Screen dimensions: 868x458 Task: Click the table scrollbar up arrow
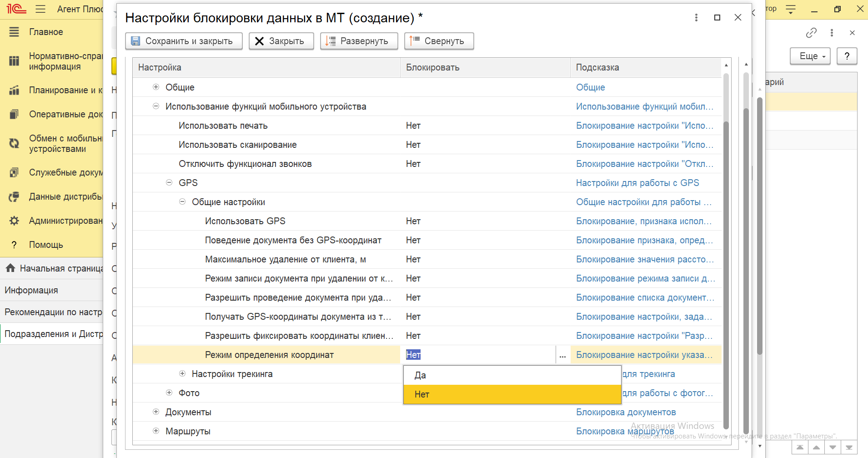[x=726, y=65]
